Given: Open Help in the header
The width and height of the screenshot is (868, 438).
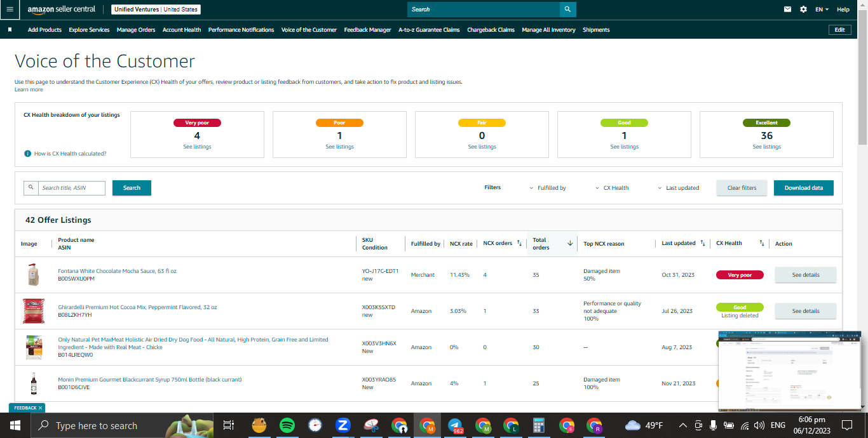Looking at the screenshot, I should click(x=843, y=10).
